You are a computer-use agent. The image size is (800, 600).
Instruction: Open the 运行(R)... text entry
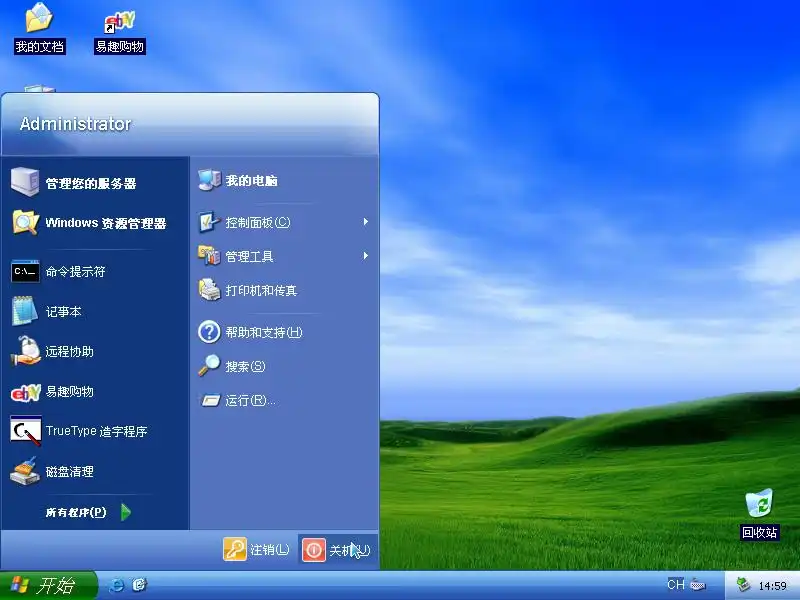point(250,401)
